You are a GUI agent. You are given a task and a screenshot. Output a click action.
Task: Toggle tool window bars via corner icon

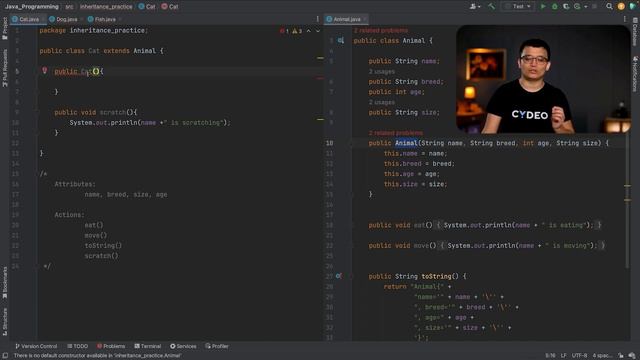coord(5,356)
